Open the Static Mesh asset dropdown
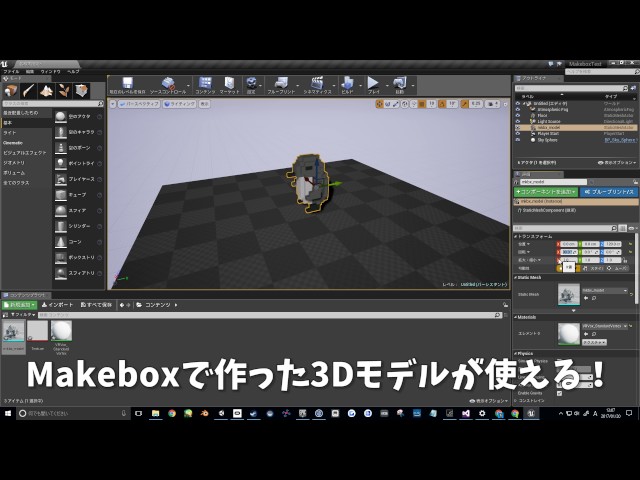Viewport: 640px width, 480px height. click(605, 290)
